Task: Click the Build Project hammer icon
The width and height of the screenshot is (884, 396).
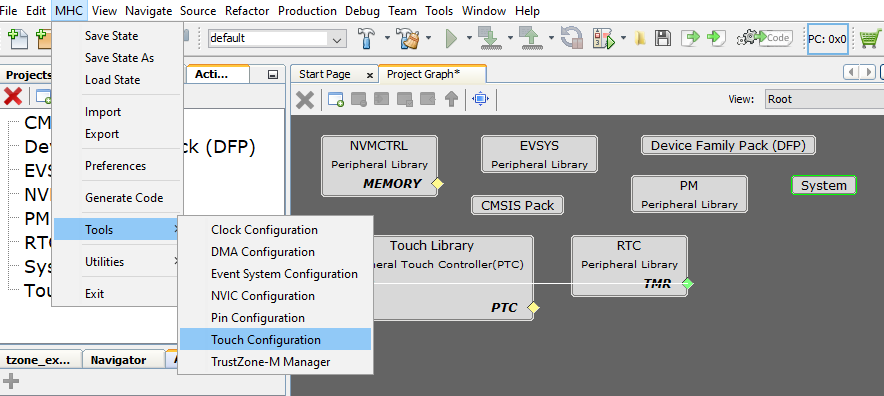Action: tap(367, 38)
